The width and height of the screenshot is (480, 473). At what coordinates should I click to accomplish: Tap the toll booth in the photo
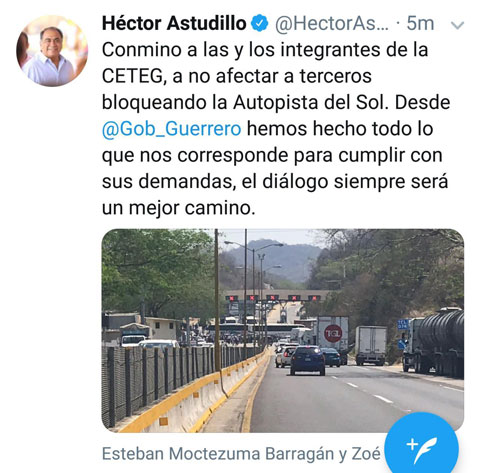click(x=273, y=305)
